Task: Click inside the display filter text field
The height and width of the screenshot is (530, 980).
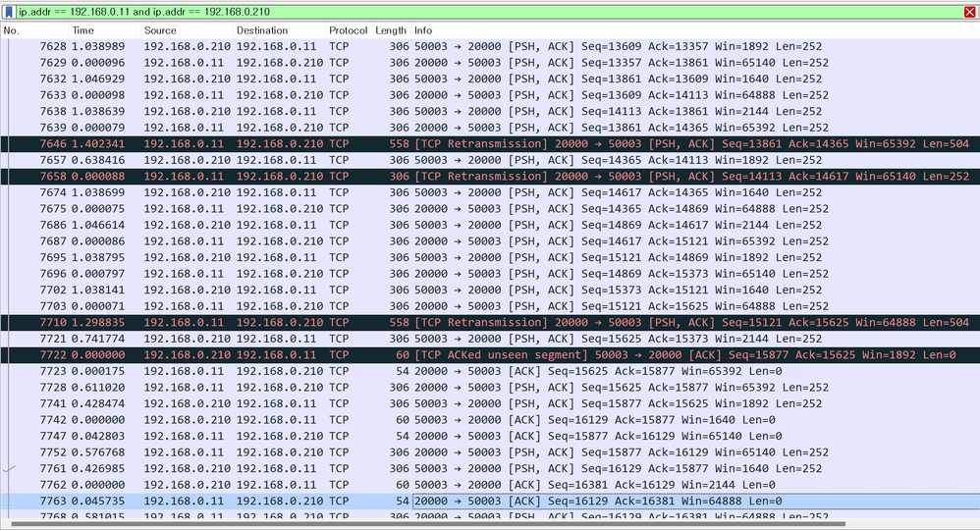Action: (x=490, y=12)
